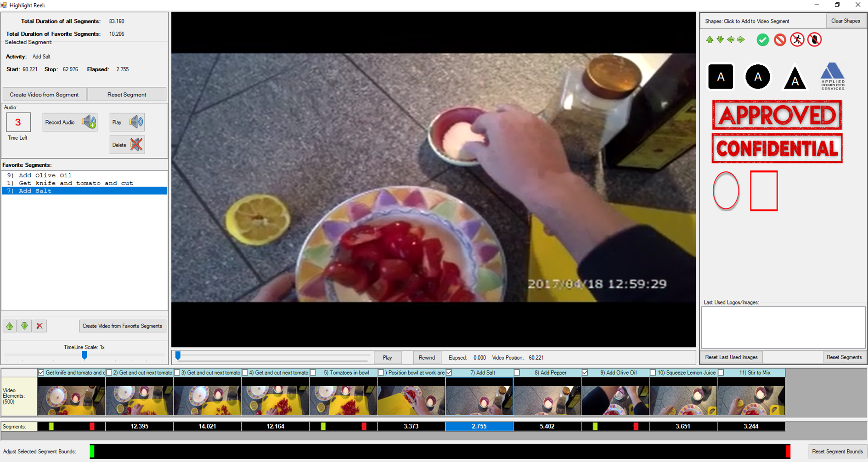Enable the Squeeze Lemon Juice checkbox

tap(653, 373)
